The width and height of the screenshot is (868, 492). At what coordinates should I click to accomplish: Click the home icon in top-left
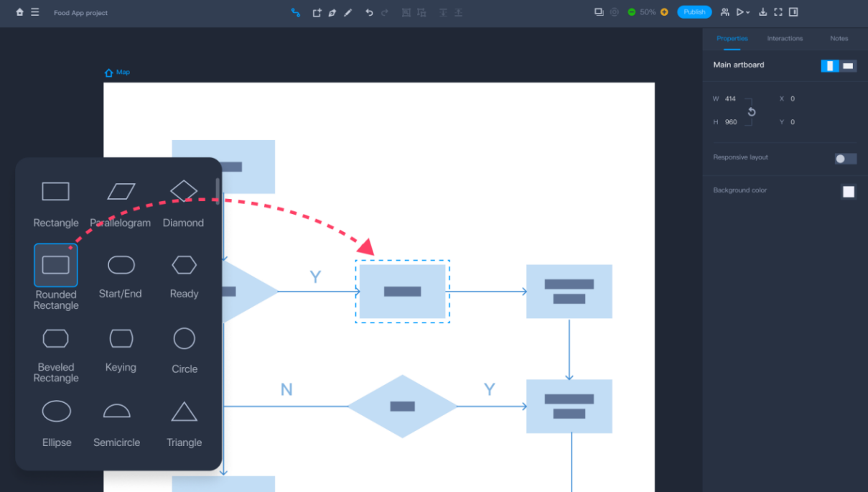(x=19, y=12)
